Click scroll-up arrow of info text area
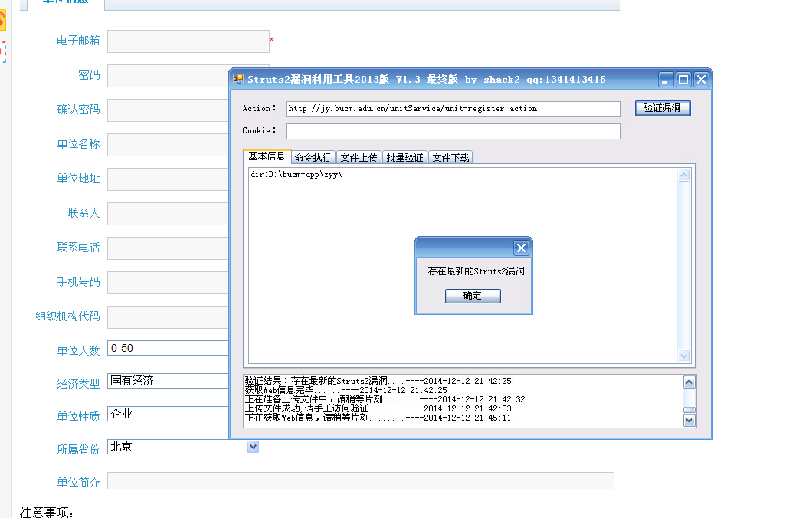Image resolution: width=812 pixels, height=518 pixels. pyautogui.click(x=683, y=175)
